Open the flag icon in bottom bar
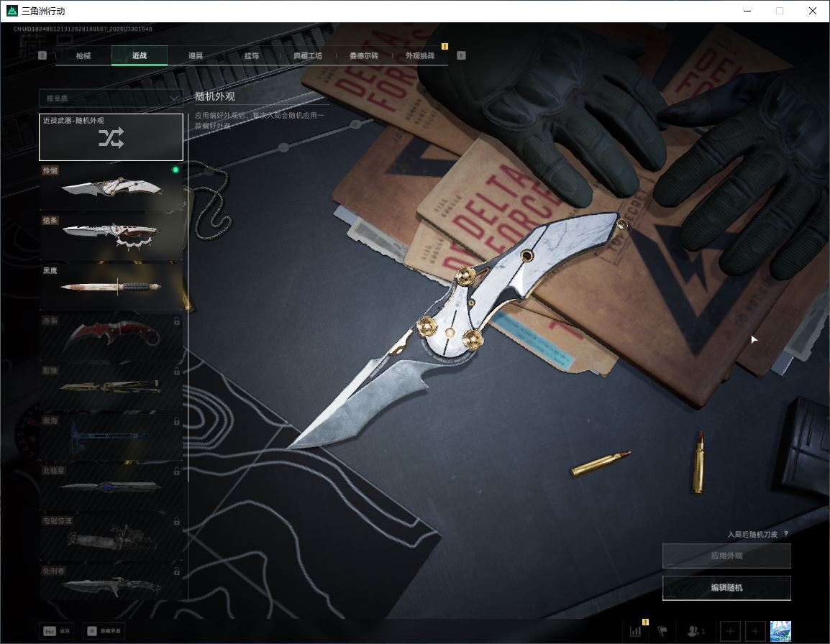The height and width of the screenshot is (644, 830). pyautogui.click(x=662, y=631)
